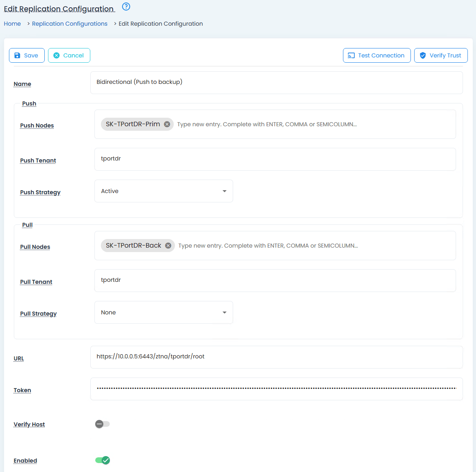Click the Cancel button
This screenshot has width=476, height=472.
click(69, 55)
